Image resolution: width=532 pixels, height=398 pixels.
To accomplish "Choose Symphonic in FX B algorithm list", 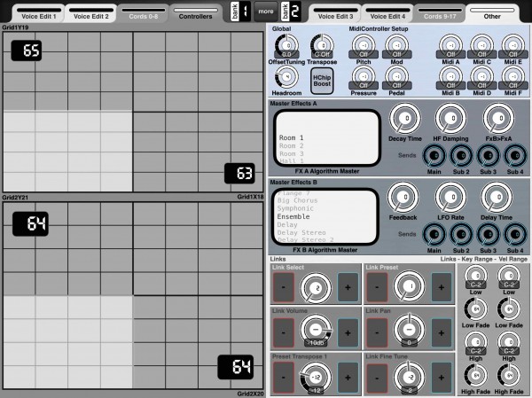I will (295, 208).
